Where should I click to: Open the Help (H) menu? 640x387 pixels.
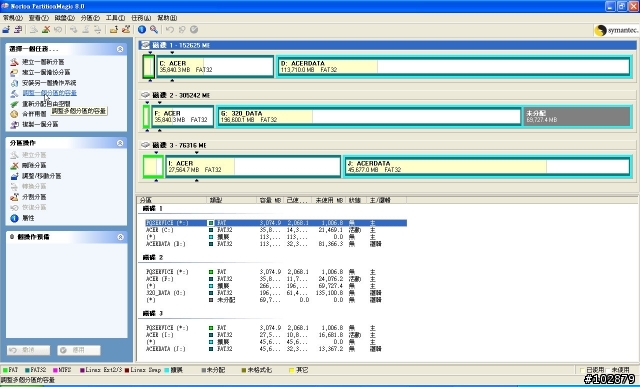(167, 18)
